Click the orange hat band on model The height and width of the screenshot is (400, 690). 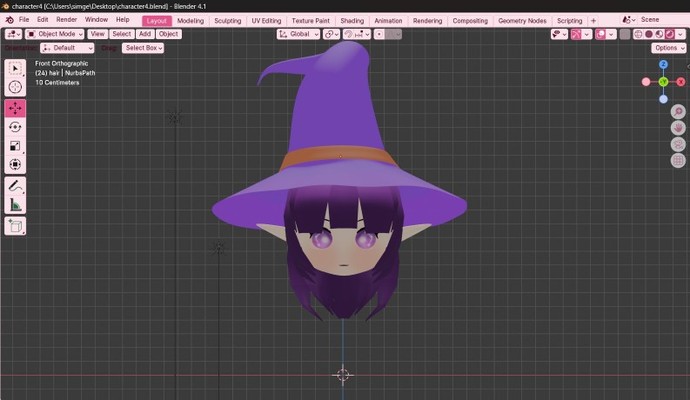[x=337, y=155]
